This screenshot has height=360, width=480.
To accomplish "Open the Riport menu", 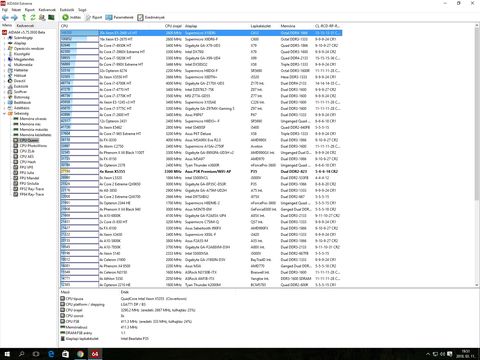I will tap(30, 10).
